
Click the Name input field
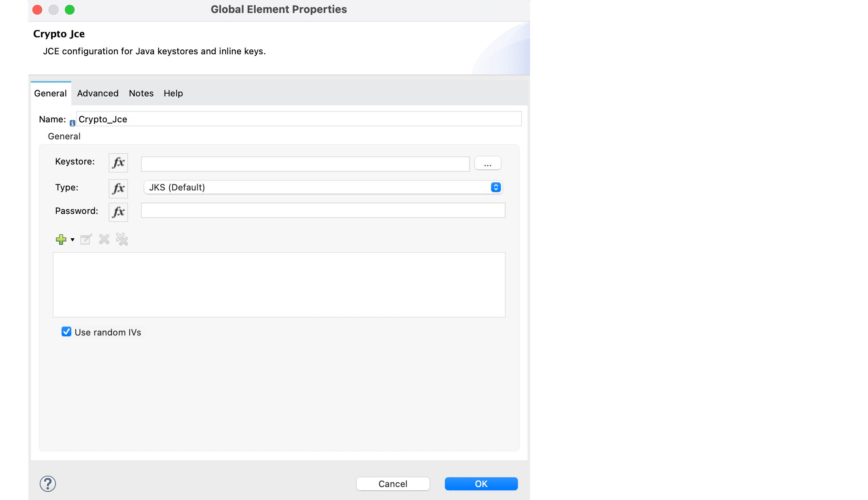coord(296,119)
